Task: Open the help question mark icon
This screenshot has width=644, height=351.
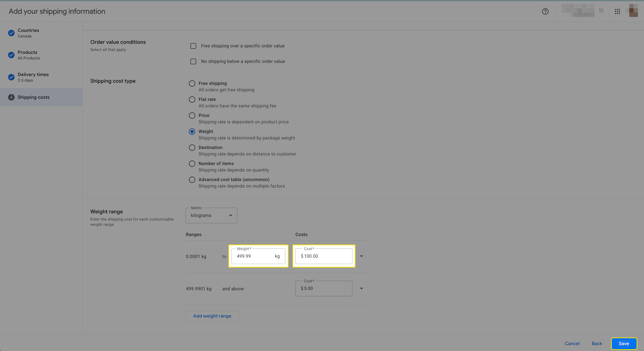Action: point(545,12)
